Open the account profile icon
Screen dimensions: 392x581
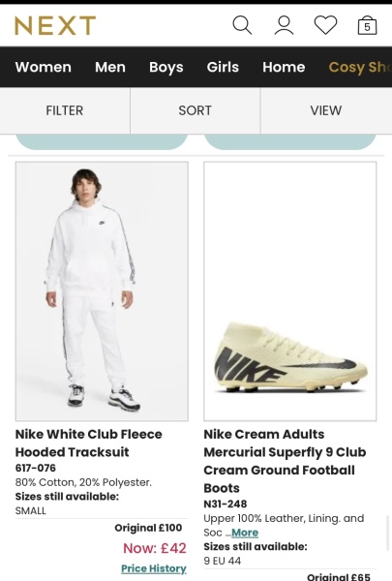click(284, 25)
